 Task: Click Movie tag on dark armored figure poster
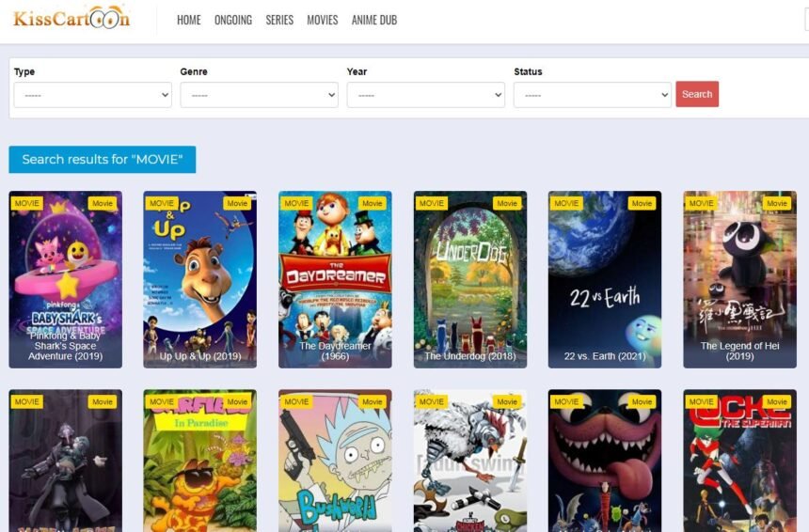click(103, 401)
